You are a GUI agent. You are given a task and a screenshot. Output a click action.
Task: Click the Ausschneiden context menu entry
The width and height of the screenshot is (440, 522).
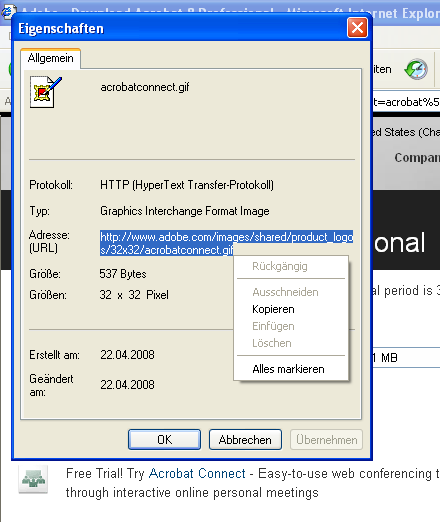[x=285, y=292]
